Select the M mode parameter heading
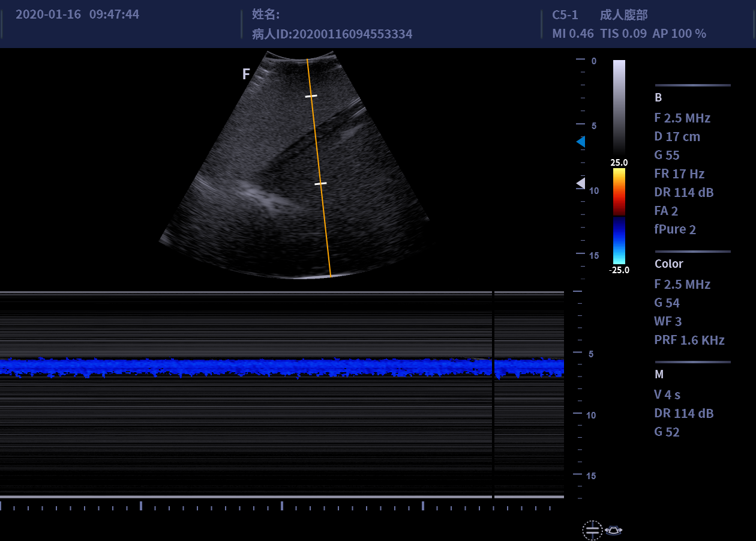The height and width of the screenshot is (541, 756). pyautogui.click(x=659, y=375)
